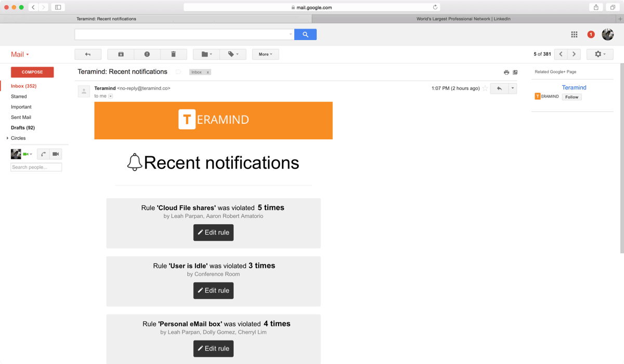
Task: Go back using Safari's back arrow
Action: [33, 7]
